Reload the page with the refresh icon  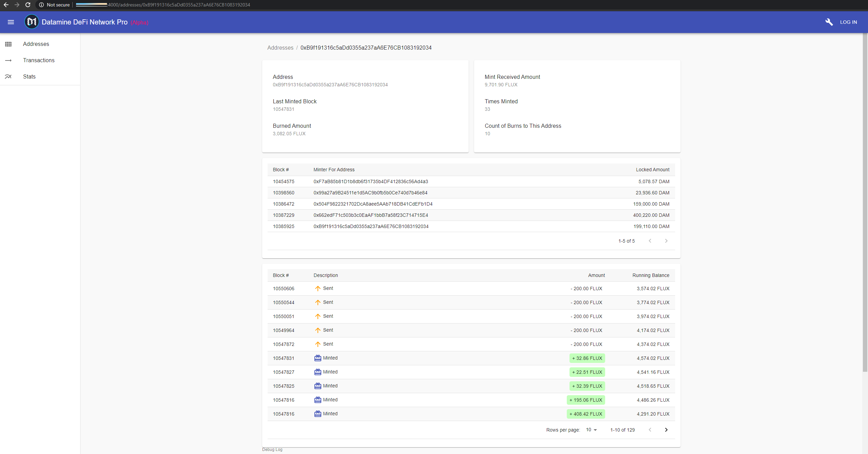(28, 5)
